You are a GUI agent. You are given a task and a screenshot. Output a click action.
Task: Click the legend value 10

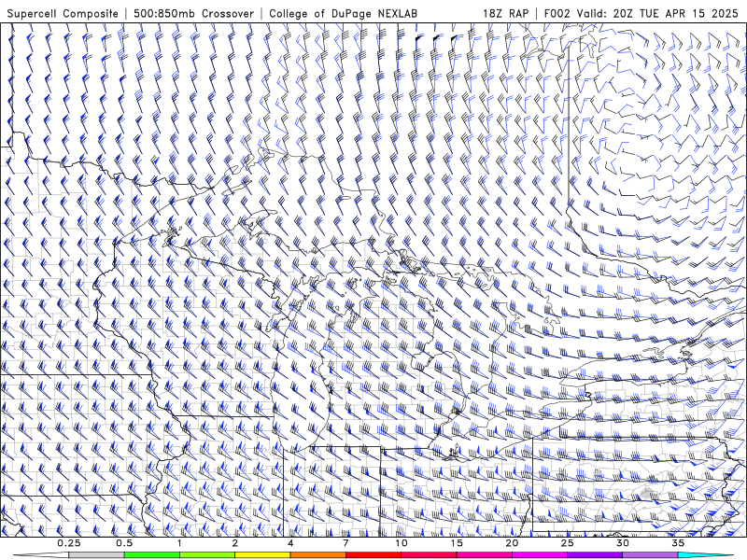[402, 543]
